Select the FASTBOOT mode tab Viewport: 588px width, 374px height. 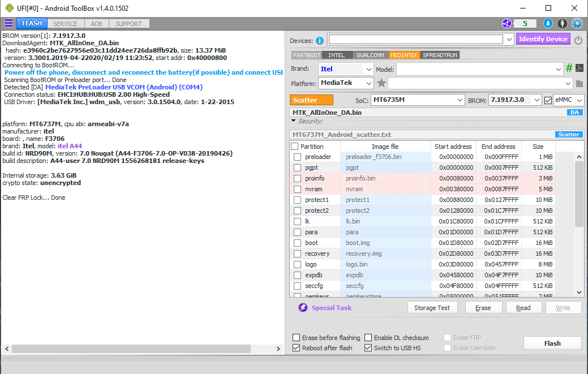coord(307,55)
